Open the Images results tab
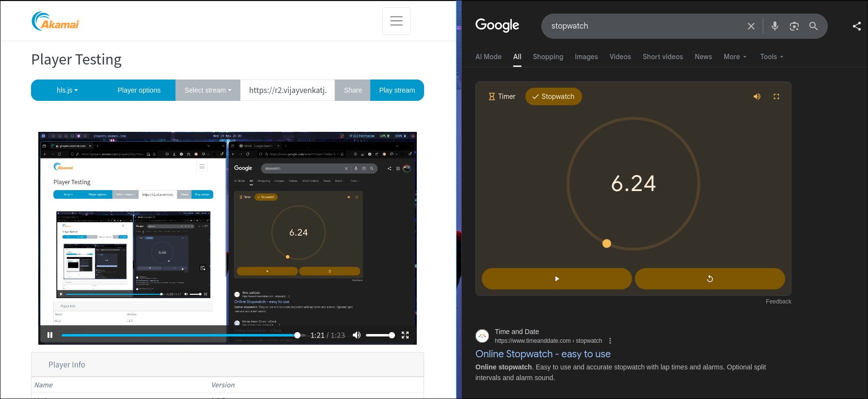The width and height of the screenshot is (868, 399). coord(586,57)
